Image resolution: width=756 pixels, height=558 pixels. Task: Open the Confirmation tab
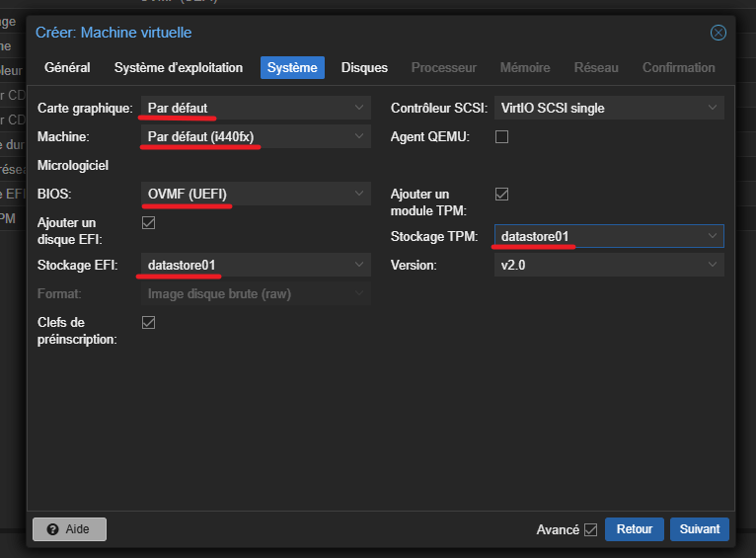pos(678,67)
